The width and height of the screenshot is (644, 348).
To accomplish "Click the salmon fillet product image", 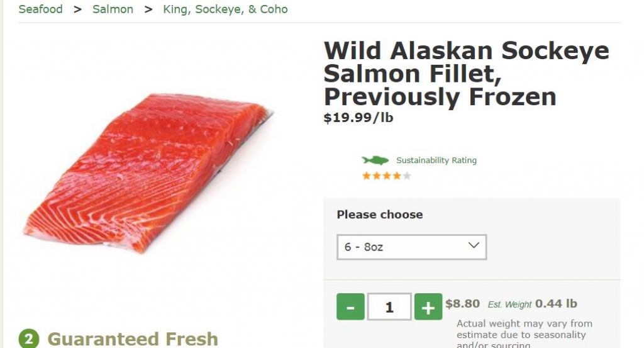I will point(148,172).
